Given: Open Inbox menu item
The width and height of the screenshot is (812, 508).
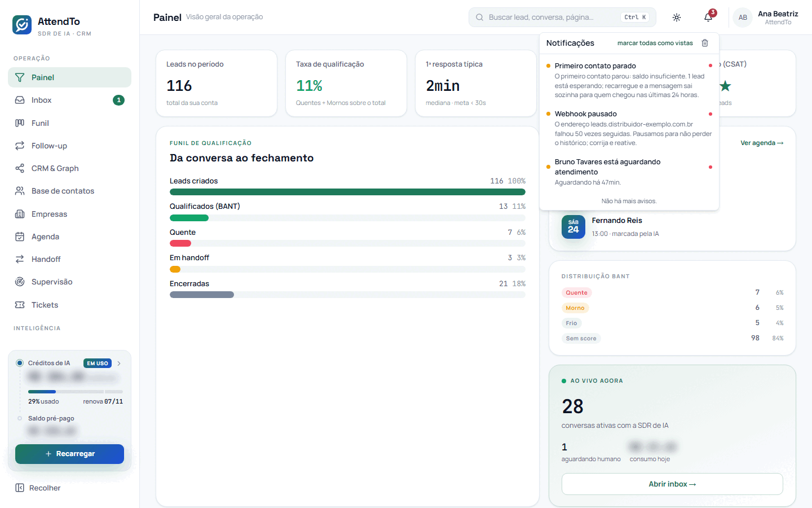Looking at the screenshot, I should pos(69,100).
